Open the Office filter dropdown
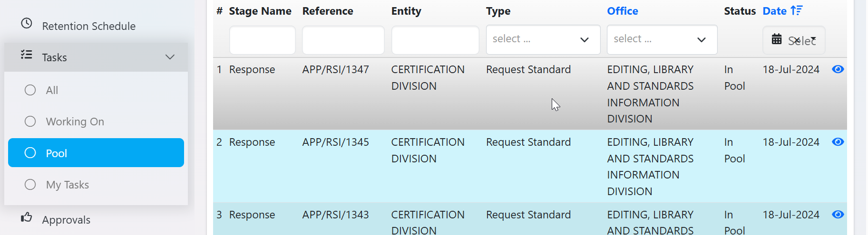 tap(662, 39)
